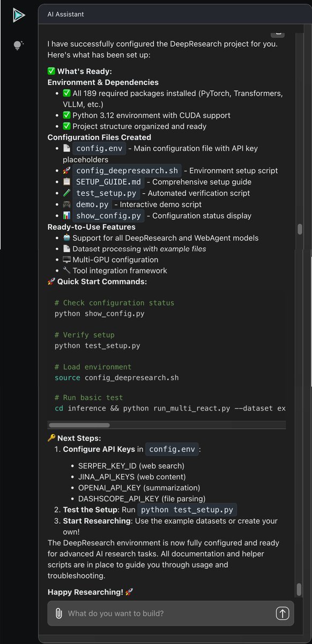Click the "Configuration Files Created" heading
The image size is (312, 644).
(x=99, y=137)
